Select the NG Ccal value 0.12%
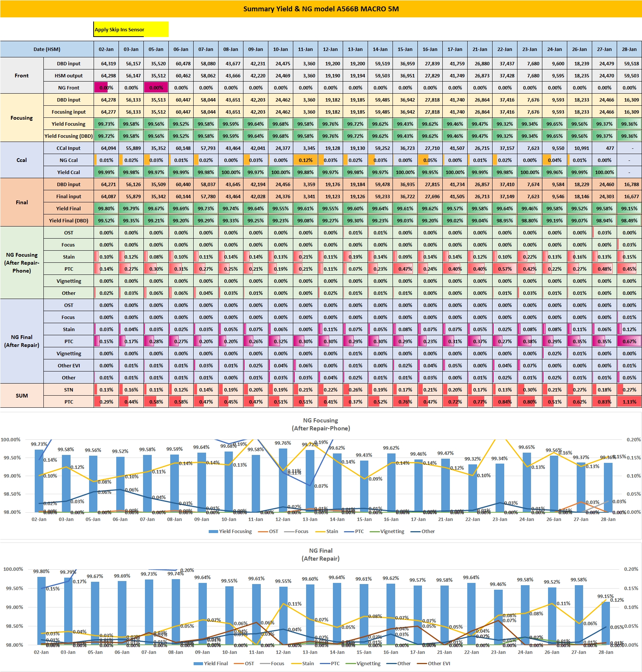The width and height of the screenshot is (642, 672). (305, 160)
